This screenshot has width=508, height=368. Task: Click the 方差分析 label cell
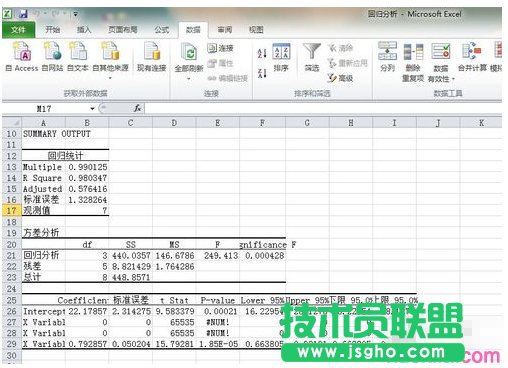point(44,233)
